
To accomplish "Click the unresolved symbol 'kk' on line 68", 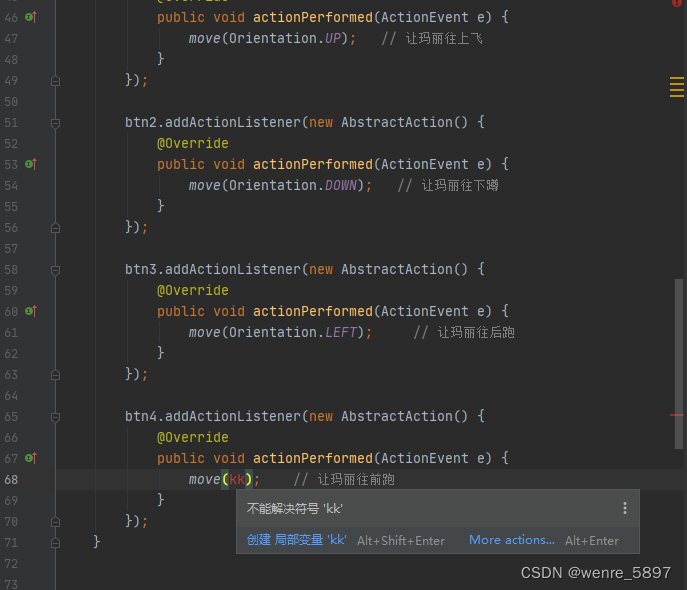I will click(237, 479).
